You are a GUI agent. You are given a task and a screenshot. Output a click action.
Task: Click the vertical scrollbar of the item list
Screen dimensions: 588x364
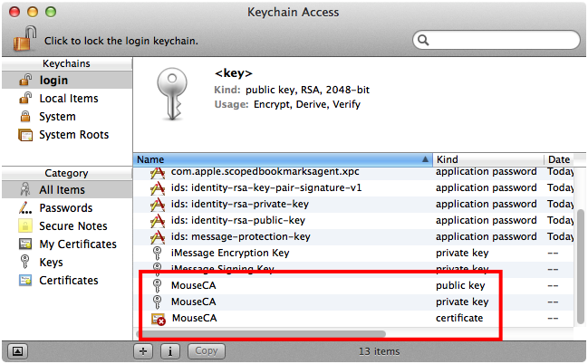click(x=581, y=266)
